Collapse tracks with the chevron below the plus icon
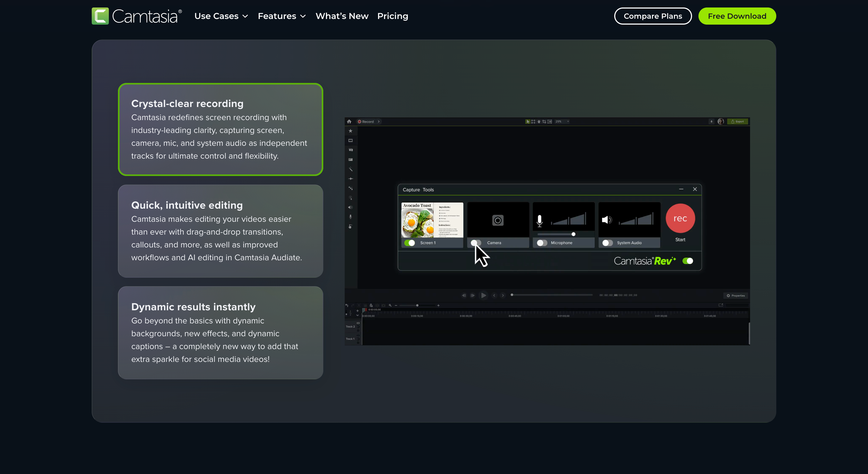 [358, 315]
